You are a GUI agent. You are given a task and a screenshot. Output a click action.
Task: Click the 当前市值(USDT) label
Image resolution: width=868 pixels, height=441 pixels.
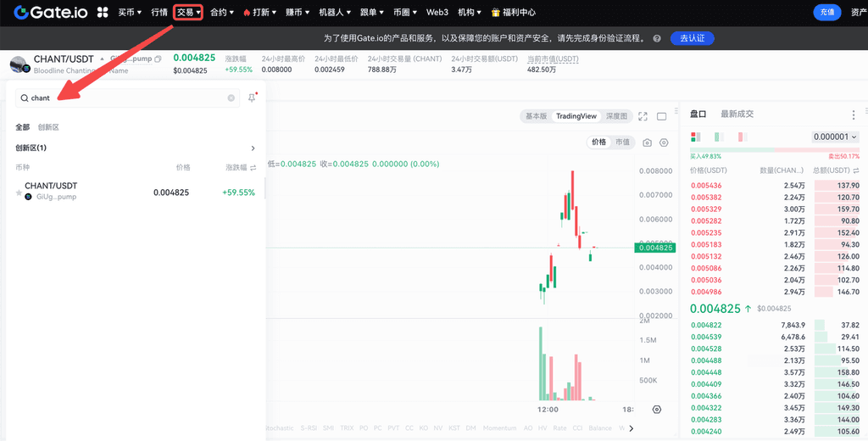coord(553,59)
